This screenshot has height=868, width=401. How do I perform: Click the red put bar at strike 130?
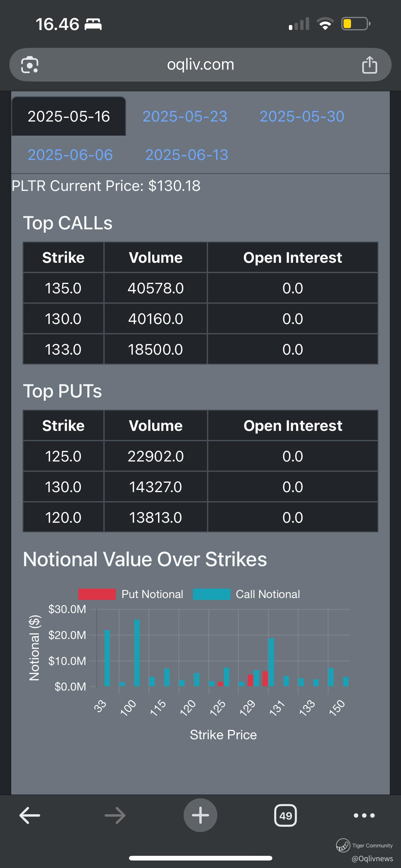(265, 679)
